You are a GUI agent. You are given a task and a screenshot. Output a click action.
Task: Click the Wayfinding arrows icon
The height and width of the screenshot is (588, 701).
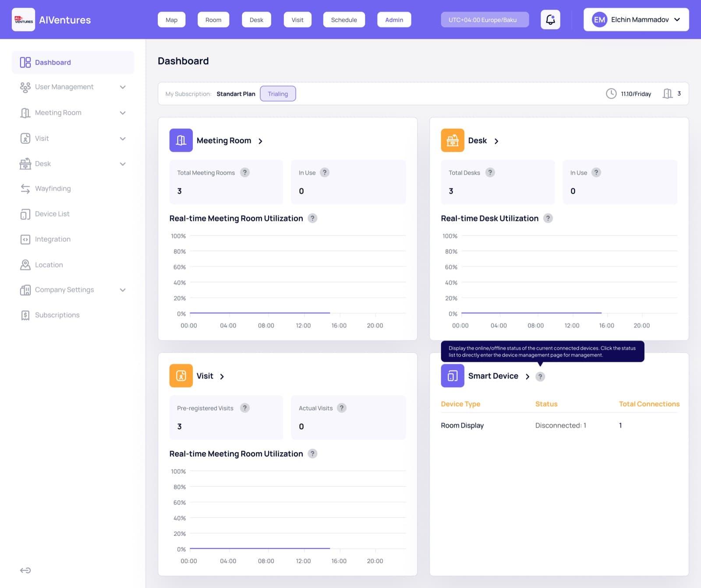(25, 189)
